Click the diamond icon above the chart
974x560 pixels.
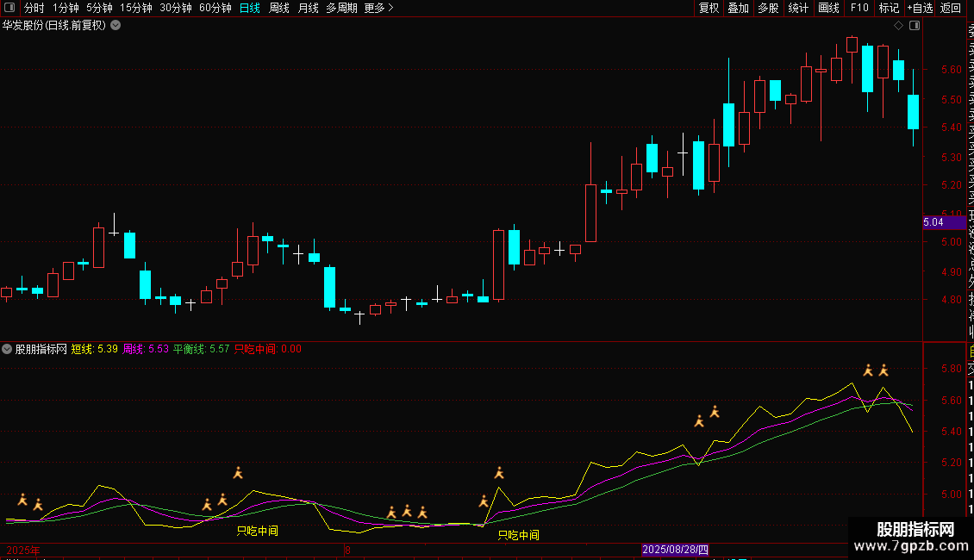898,26
